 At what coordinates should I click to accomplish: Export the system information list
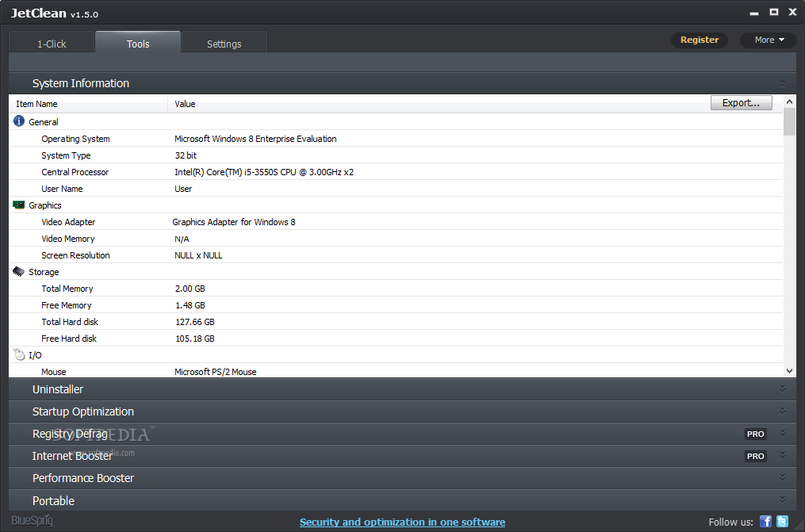pyautogui.click(x=741, y=102)
